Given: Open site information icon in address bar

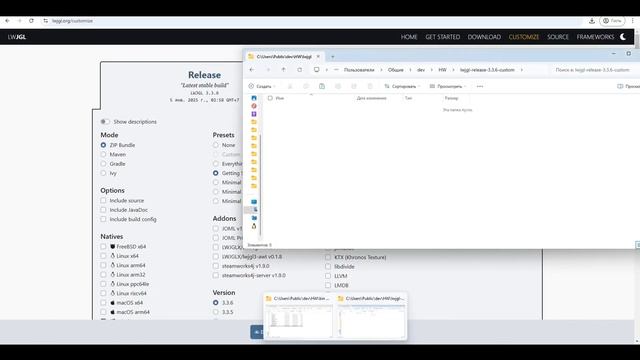Looking at the screenshot, I should click(46, 20).
